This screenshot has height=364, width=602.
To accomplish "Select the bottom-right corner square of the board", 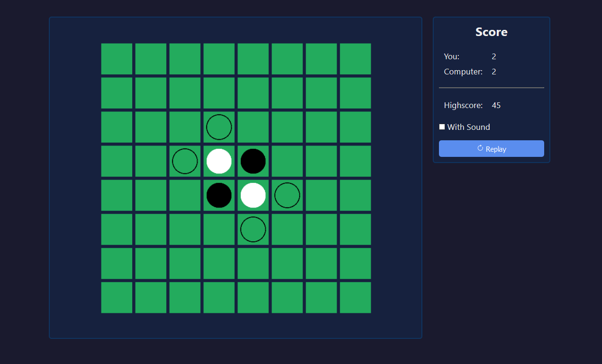I will (x=356, y=298).
